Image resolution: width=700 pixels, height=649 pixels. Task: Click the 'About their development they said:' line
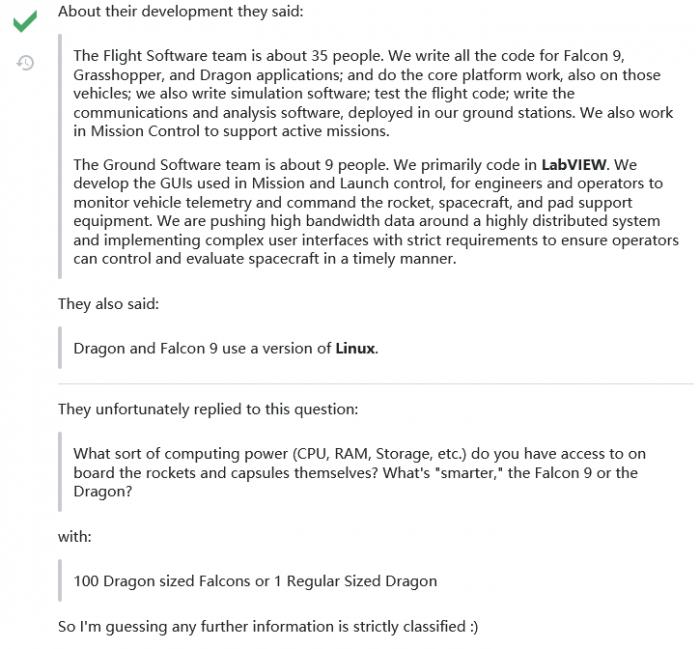(180, 13)
